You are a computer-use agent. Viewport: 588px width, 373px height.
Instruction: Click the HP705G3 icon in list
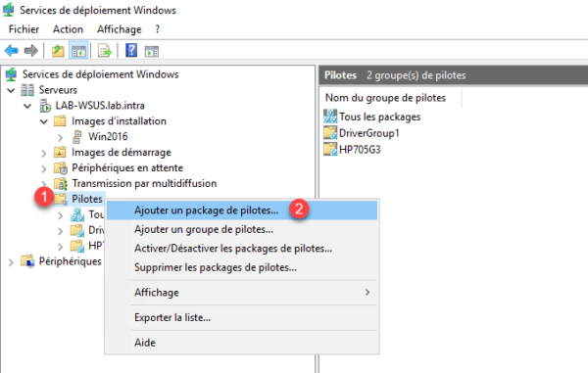tap(330, 149)
